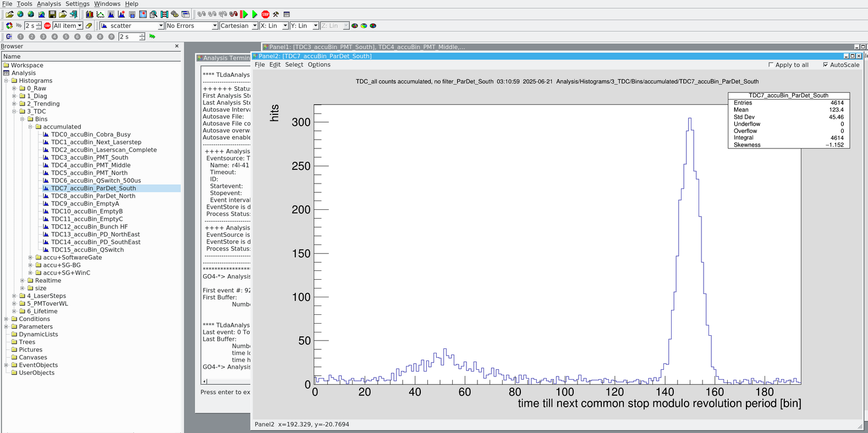Click the last color palette oval icon

coord(373,26)
